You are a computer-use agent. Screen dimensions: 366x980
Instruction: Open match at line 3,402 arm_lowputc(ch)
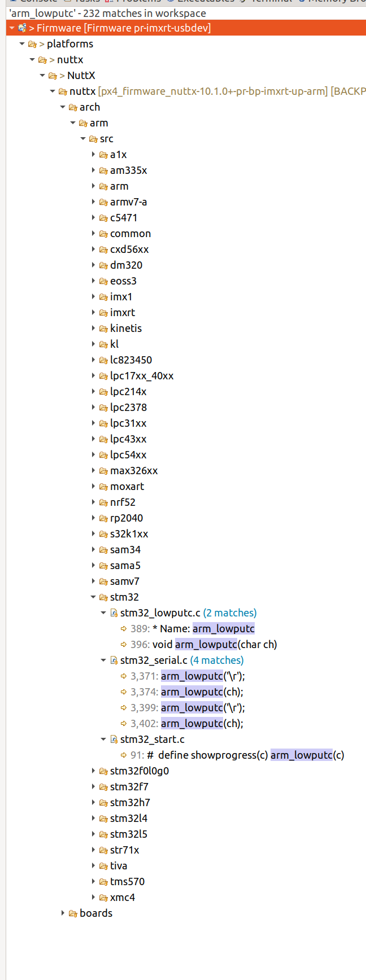202,723
